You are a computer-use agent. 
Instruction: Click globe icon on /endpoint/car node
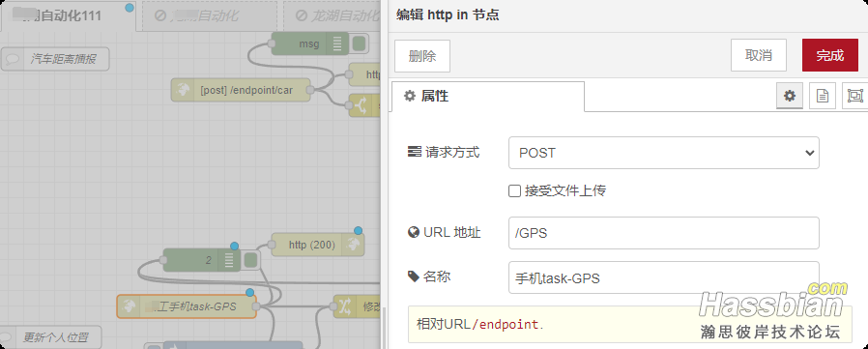tap(183, 90)
